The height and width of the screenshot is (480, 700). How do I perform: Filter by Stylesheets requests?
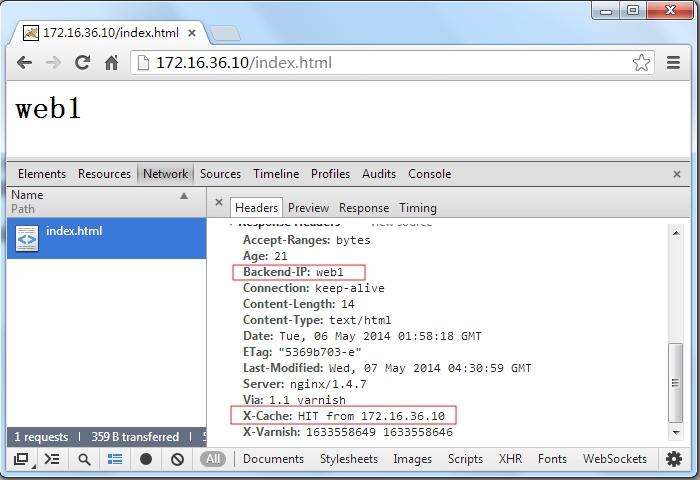click(349, 459)
